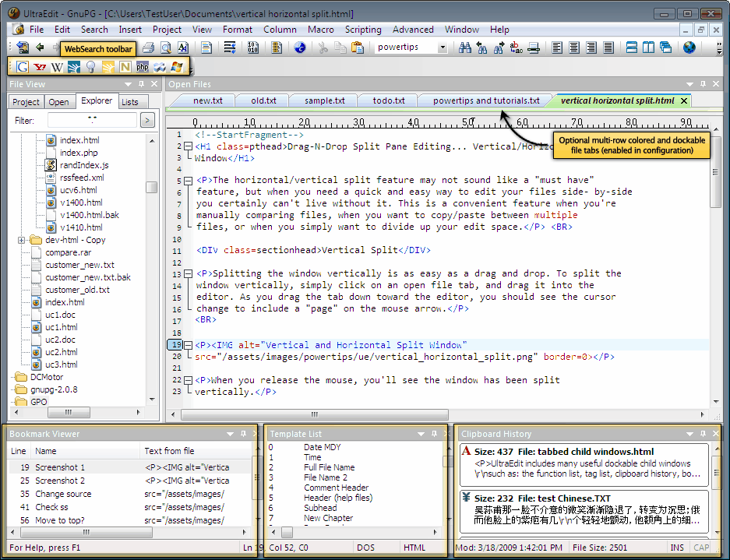Click the editor horizontal scrollbar thumb
The height and width of the screenshot is (560, 730).
[x=315, y=414]
